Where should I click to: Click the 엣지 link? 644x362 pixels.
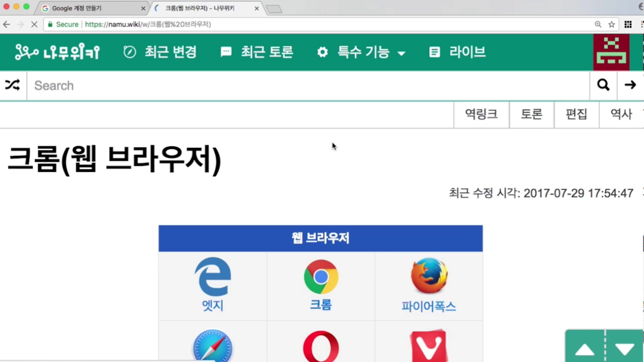tap(213, 305)
